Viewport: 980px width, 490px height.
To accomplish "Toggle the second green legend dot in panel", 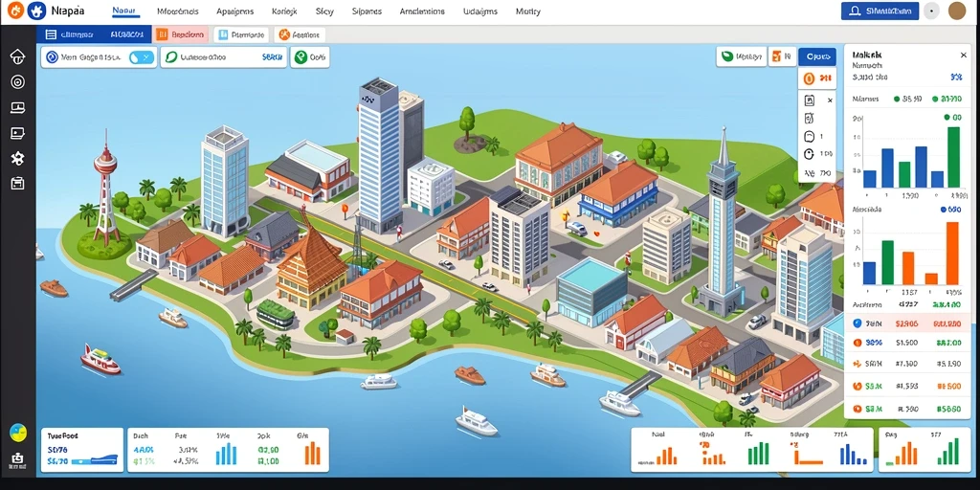I will (x=935, y=99).
